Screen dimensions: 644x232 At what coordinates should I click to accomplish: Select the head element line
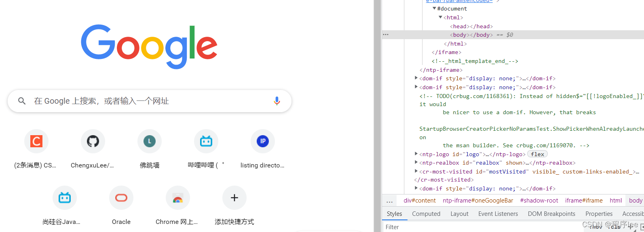coord(471,26)
